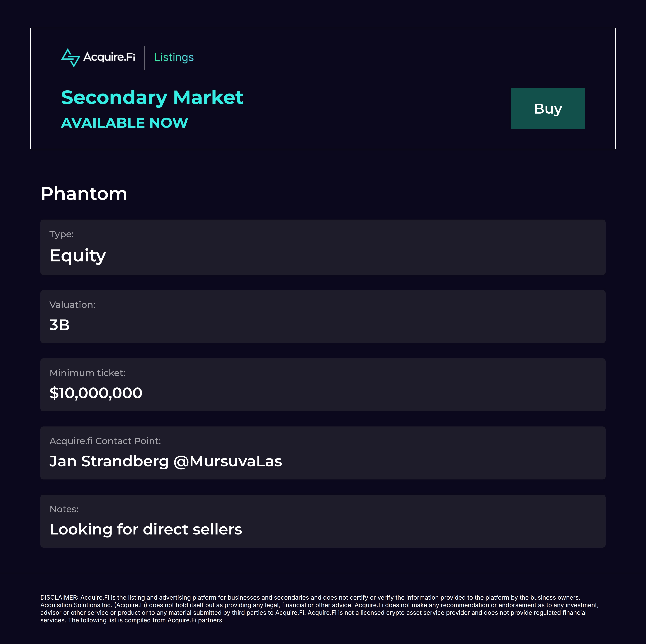Click the Looking for direct sellers note
Image resolution: width=646 pixels, height=644 pixels.
tap(146, 529)
